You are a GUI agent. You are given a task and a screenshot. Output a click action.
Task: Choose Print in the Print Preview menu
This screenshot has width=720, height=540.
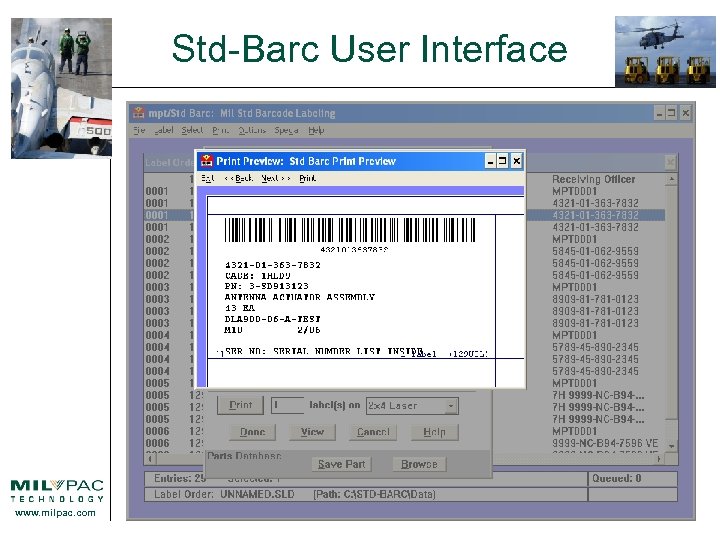tap(308, 178)
